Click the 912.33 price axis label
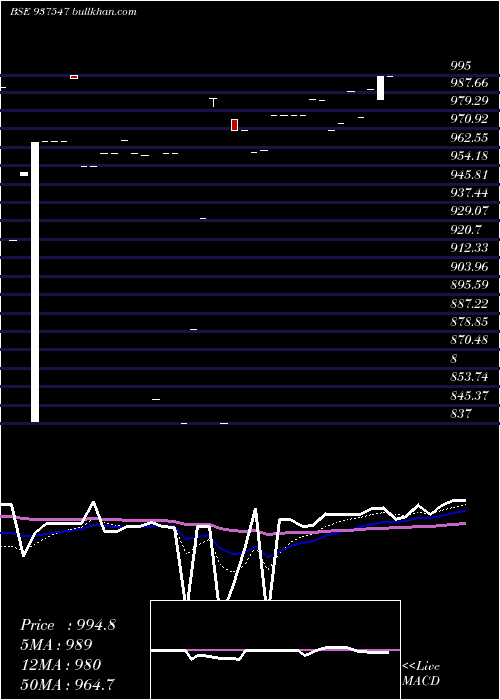Viewport: 500px width, 700px height. [x=469, y=248]
